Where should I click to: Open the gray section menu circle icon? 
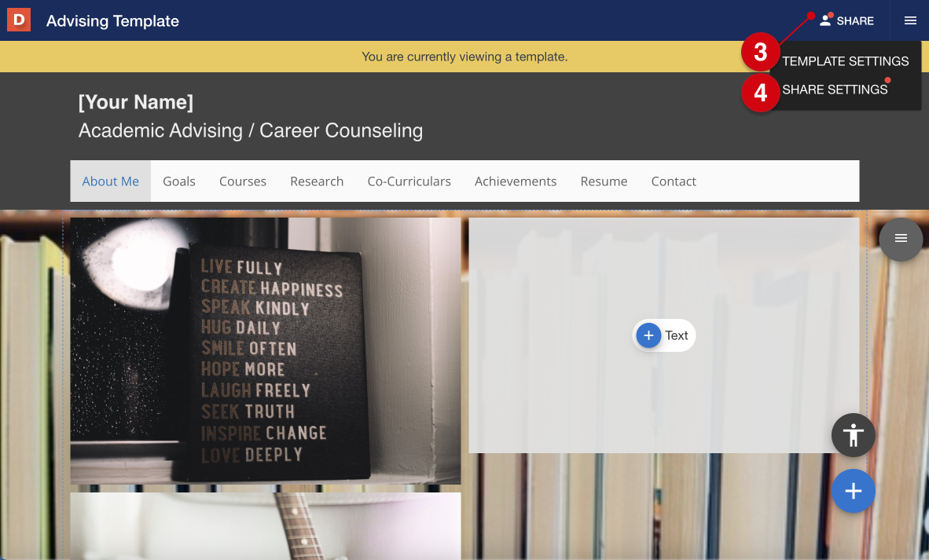901,239
